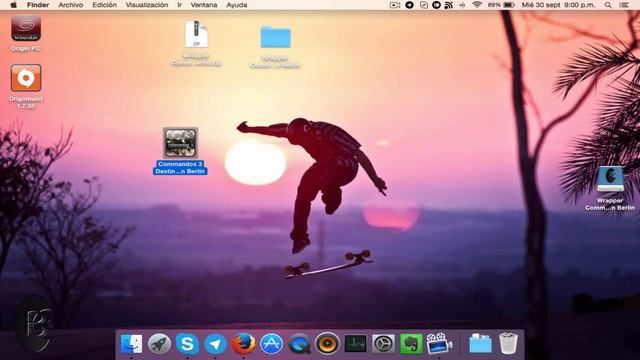Open the Trash in the Dock
This screenshot has height=360, width=640.
click(x=509, y=344)
